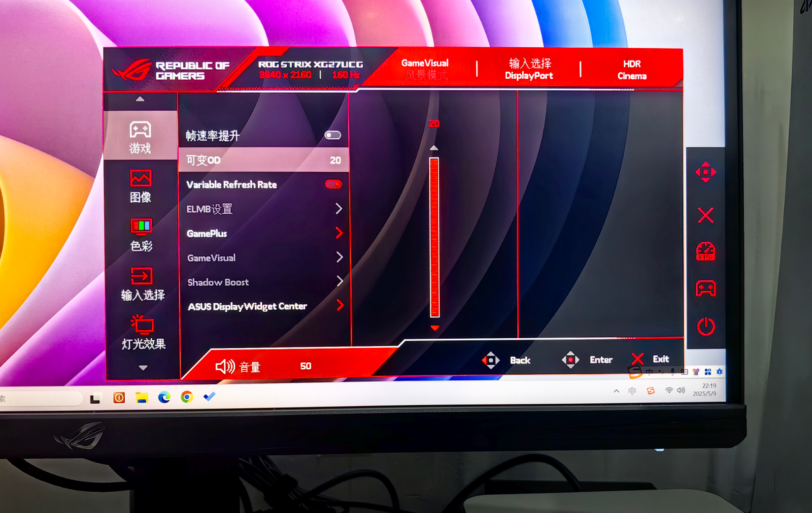
Task: Open Google Chrome from the taskbar
Action: pyautogui.click(x=187, y=397)
